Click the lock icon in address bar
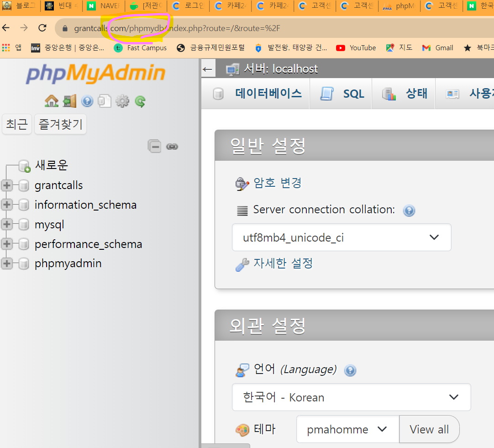The width and height of the screenshot is (494, 448). pyautogui.click(x=65, y=28)
